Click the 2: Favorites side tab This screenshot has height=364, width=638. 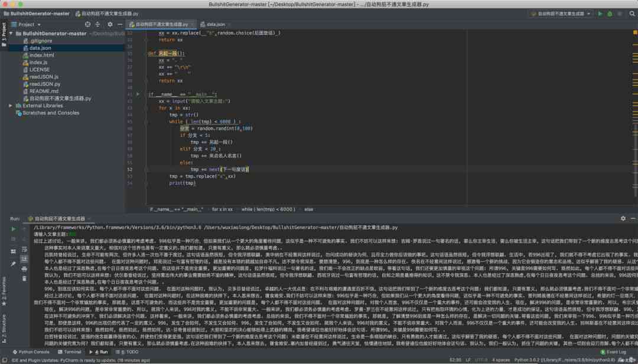tap(4, 291)
